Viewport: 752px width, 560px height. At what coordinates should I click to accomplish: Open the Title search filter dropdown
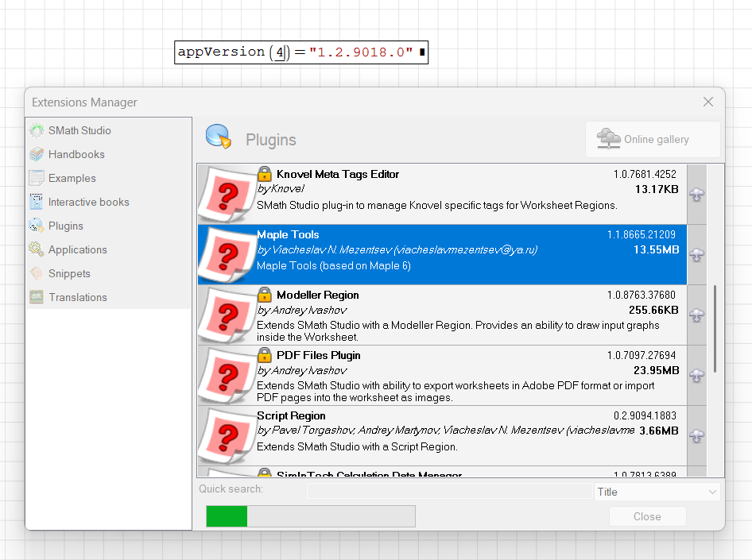[x=657, y=492]
